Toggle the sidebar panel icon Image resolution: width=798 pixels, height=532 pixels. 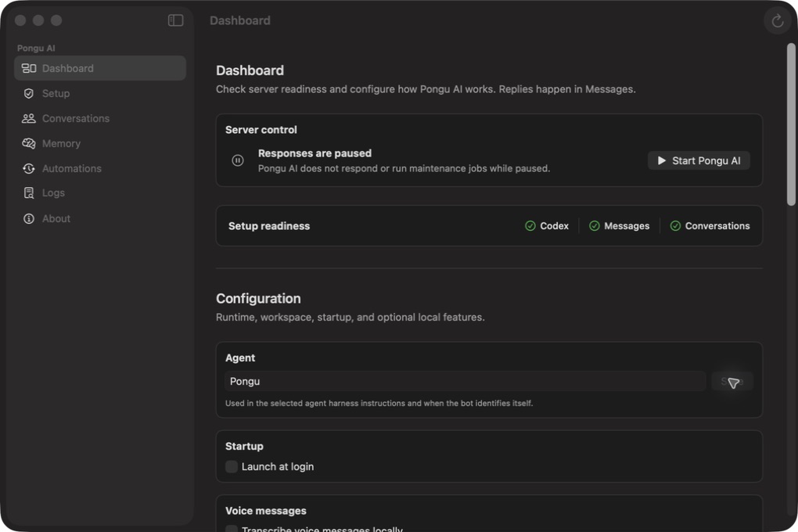(175, 20)
